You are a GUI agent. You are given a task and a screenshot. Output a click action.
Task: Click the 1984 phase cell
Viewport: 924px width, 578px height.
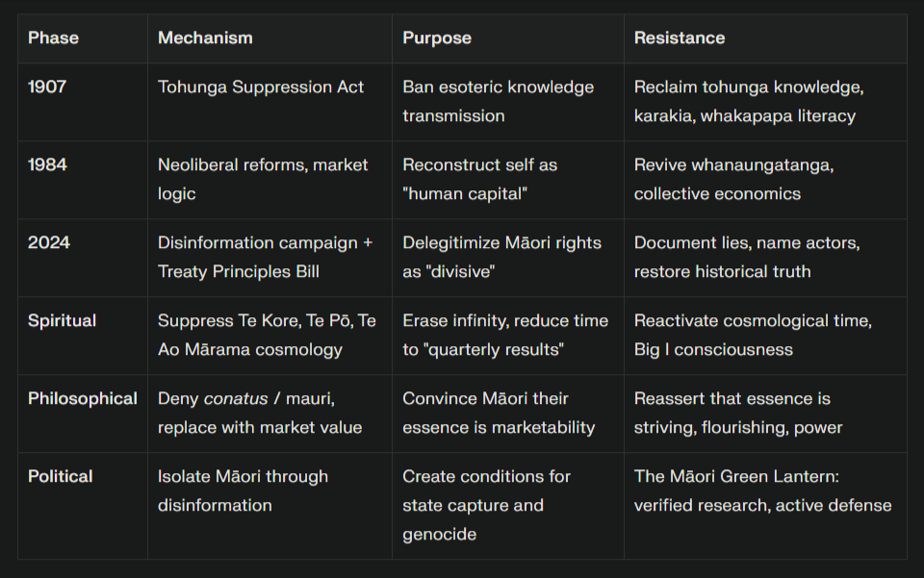coord(47,164)
